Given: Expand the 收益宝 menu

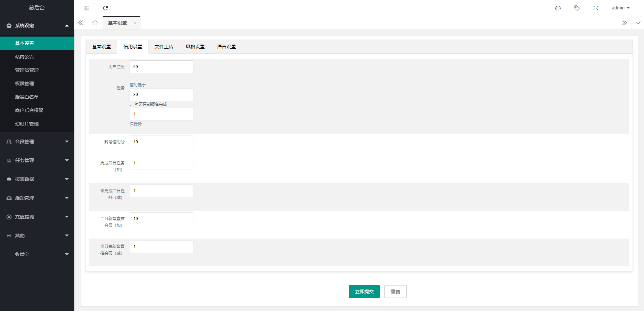Looking at the screenshot, I should click(37, 254).
